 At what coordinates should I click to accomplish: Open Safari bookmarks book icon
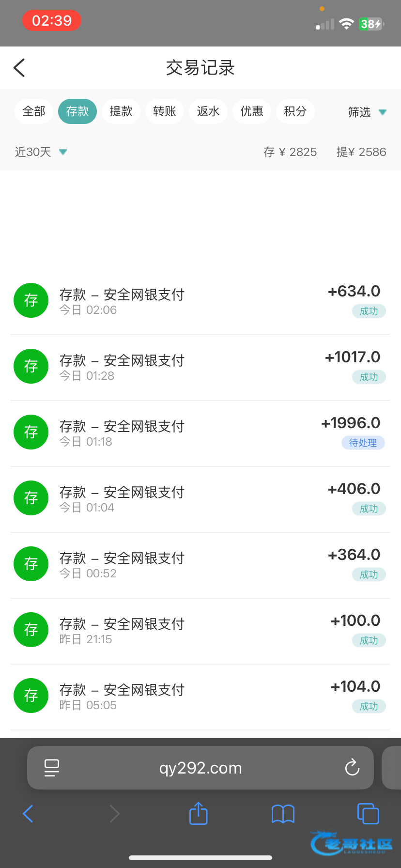pos(283,814)
